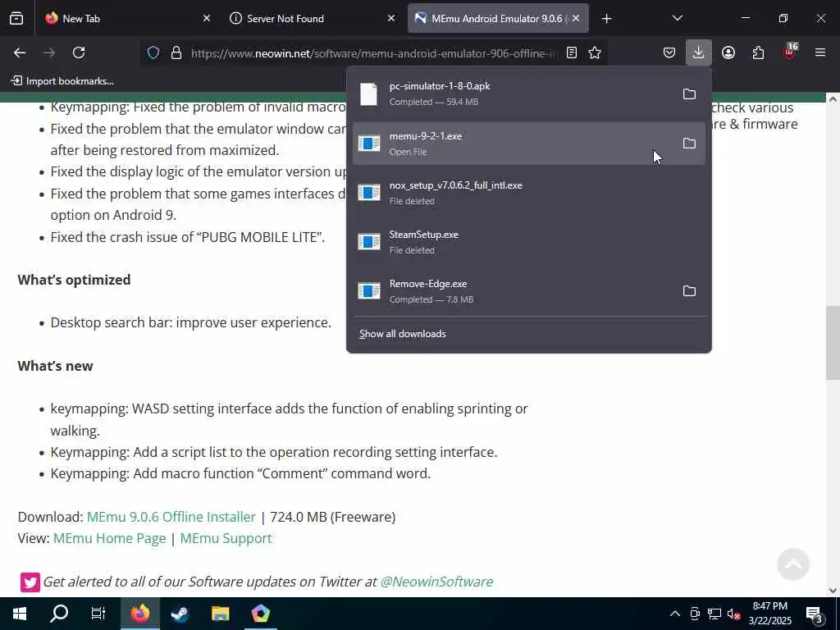This screenshot has height=630, width=840.
Task: Open uBlock Origin extension badge
Action: (x=790, y=52)
